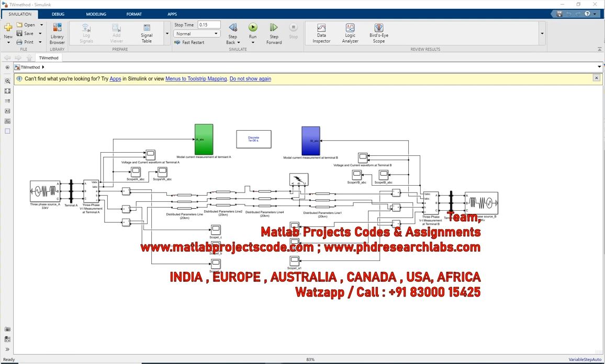Select the ScopeVA_abc scope block
The height and width of the screenshot is (364, 605).
[162, 172]
